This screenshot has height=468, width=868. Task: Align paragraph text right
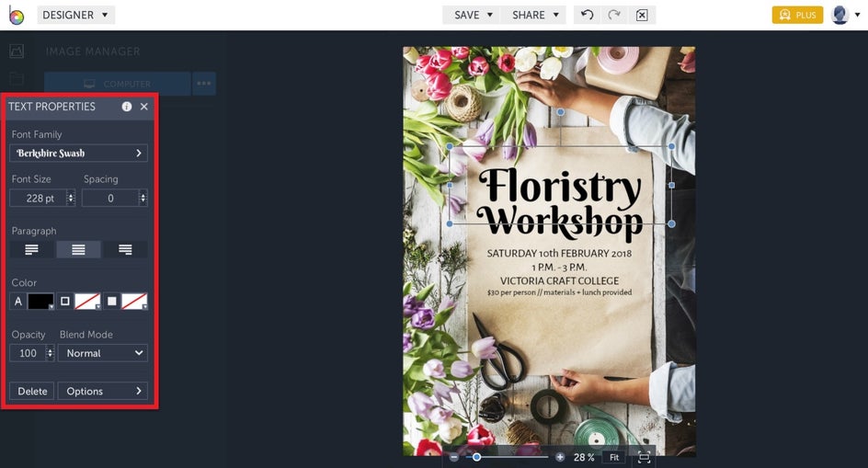[125, 249]
